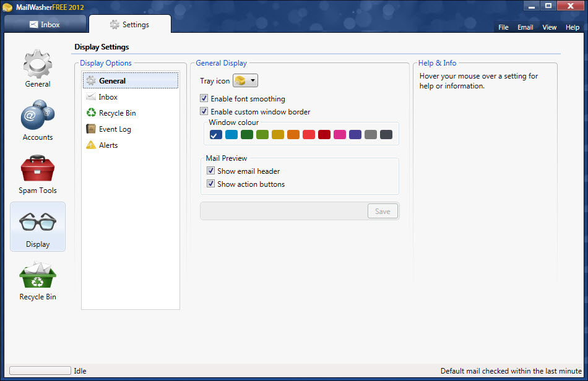The image size is (588, 381).
Task: Select General in Display Options list
Action: click(x=131, y=80)
